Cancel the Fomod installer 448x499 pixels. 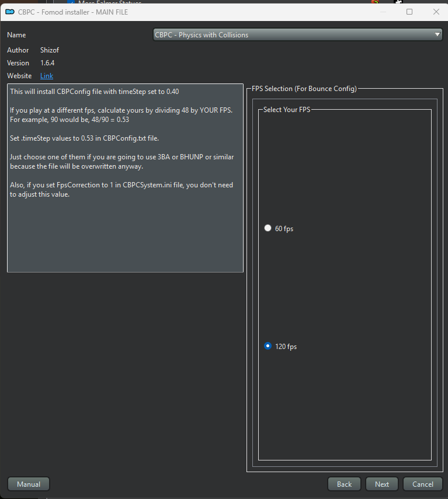pyautogui.click(x=422, y=484)
